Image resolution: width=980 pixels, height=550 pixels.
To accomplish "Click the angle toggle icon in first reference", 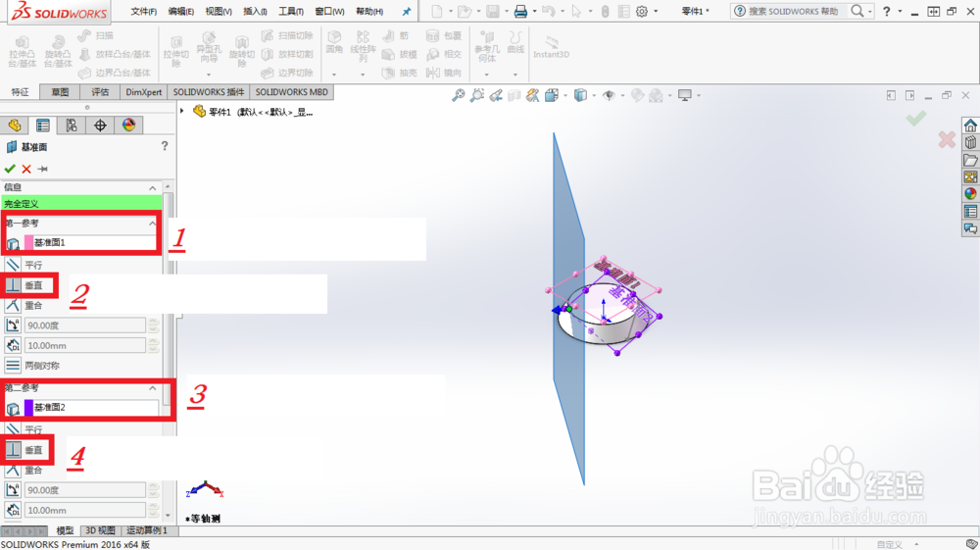I will (x=13, y=325).
